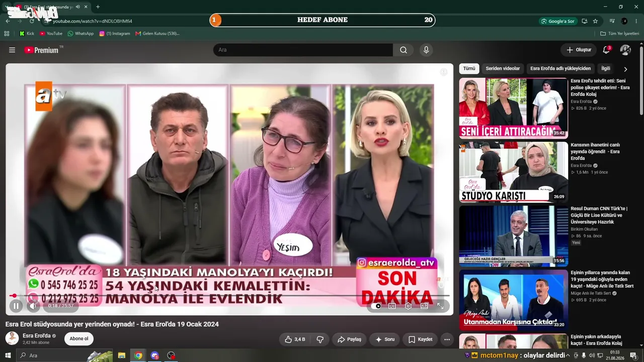644x362 pixels.
Task: Select the Tümü filter chip
Action: click(x=469, y=68)
